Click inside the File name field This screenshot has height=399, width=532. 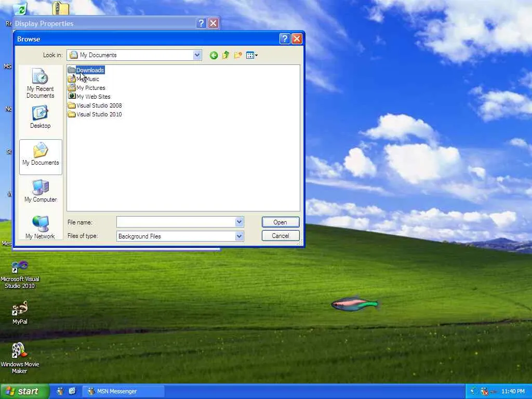click(x=176, y=222)
